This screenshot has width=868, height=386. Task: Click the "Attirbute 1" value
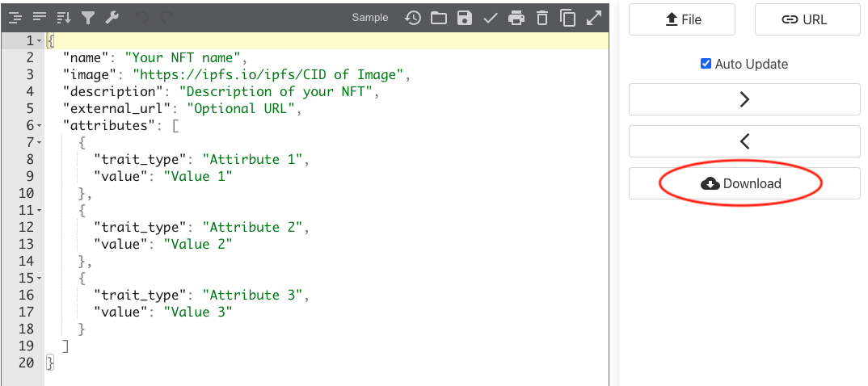click(253, 159)
